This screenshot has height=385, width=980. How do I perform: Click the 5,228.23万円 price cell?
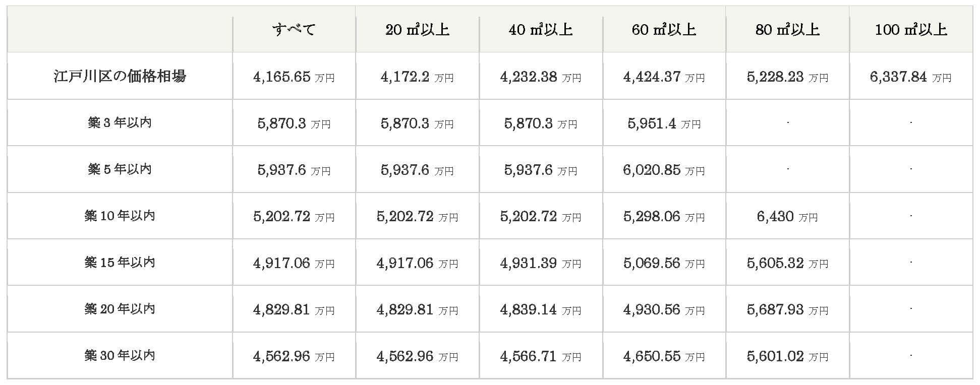[787, 77]
